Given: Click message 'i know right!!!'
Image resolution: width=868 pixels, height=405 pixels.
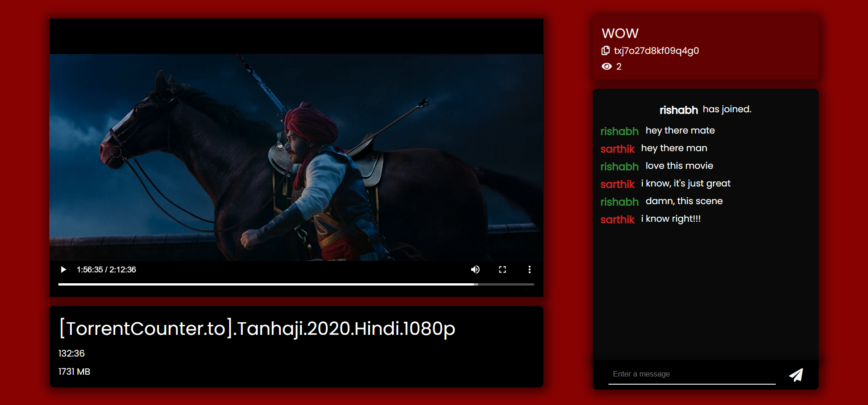Looking at the screenshot, I should pyautogui.click(x=670, y=219).
